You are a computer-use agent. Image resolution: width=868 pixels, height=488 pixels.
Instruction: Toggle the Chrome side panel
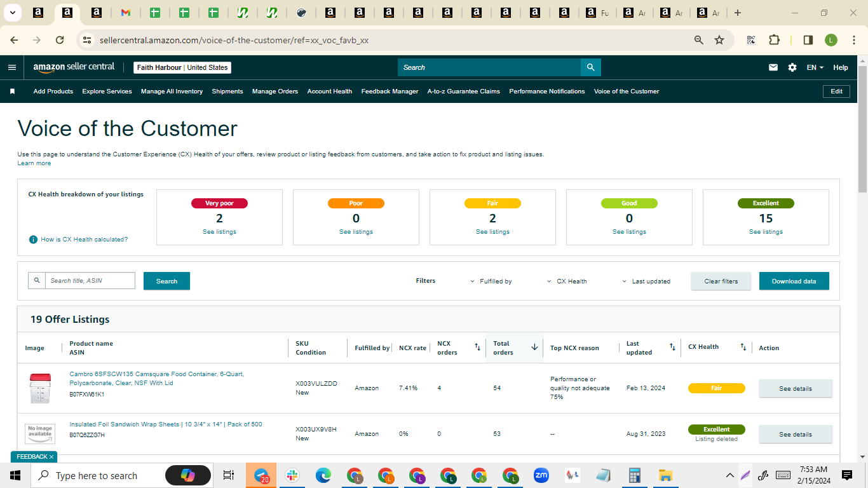tap(808, 40)
